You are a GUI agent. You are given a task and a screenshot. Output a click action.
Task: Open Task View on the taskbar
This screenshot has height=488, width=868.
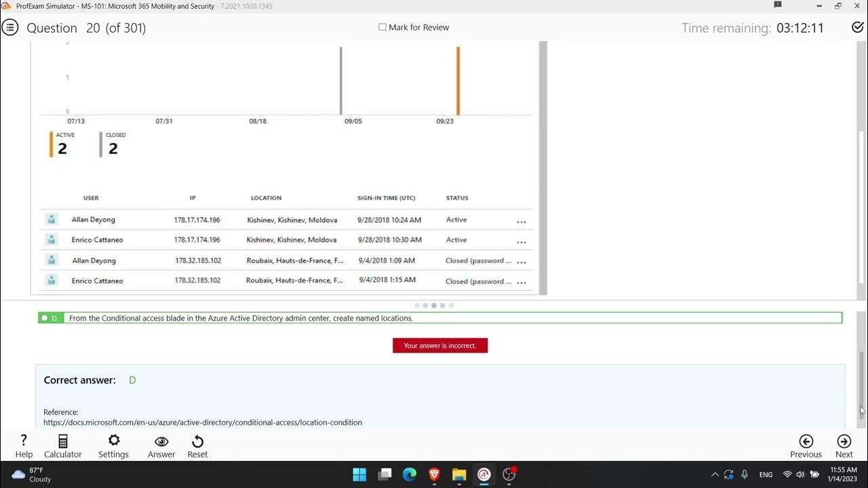coord(384,474)
